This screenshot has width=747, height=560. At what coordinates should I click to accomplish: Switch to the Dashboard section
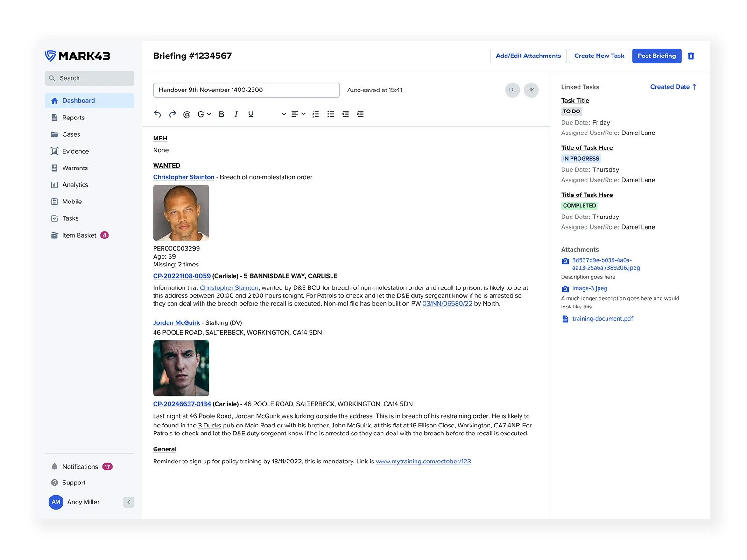(78, 100)
